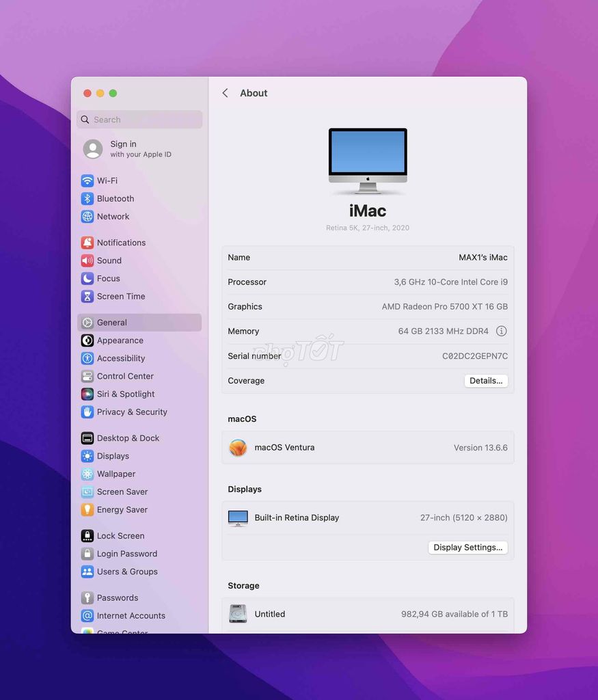Viewport: 598px width, 700px height.
Task: Open Wi-Fi settings icon in sidebar
Action: coord(87,180)
